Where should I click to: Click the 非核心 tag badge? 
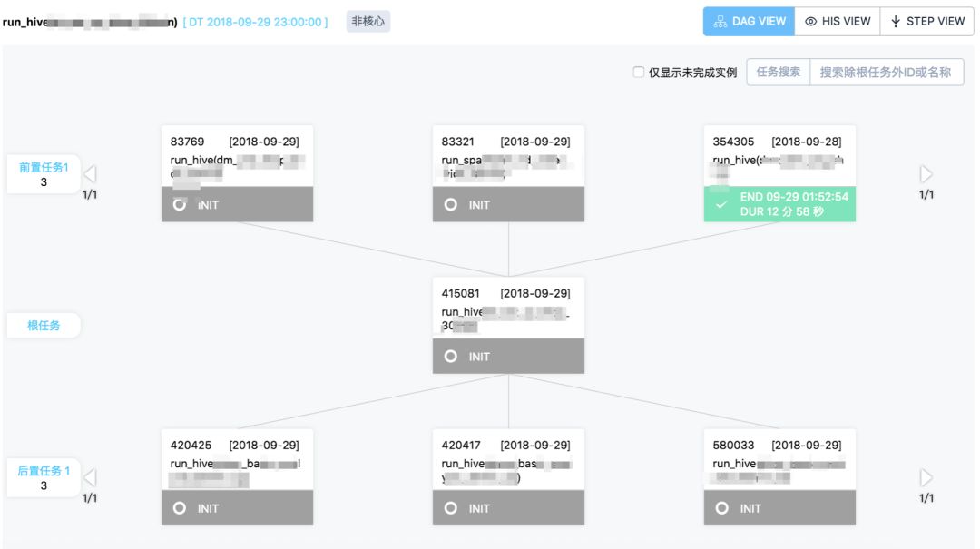point(368,21)
